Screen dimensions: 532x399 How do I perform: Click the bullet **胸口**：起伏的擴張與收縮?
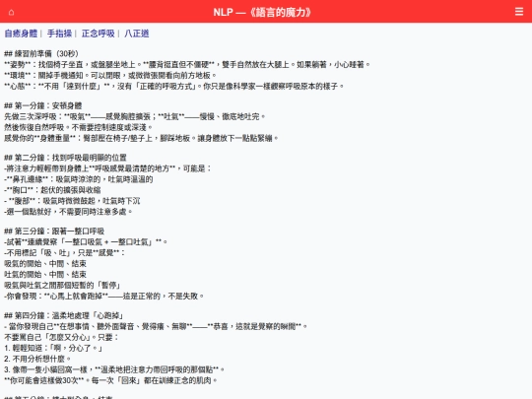click(52, 190)
